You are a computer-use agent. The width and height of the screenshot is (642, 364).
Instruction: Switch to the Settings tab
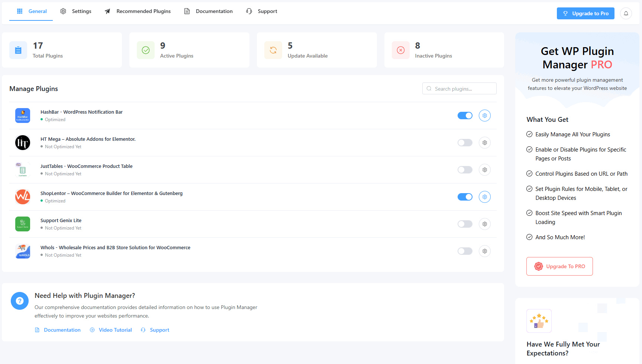coord(76,11)
